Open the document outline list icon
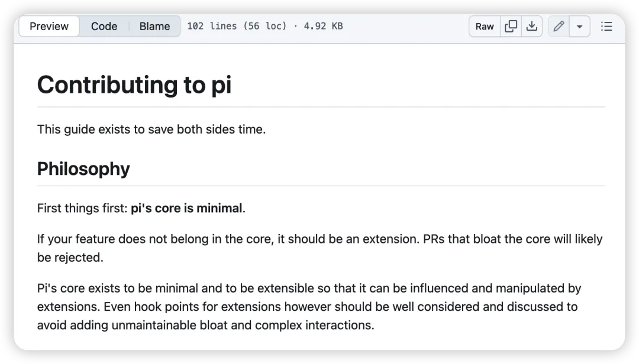The height and width of the screenshot is (364, 639). [606, 27]
